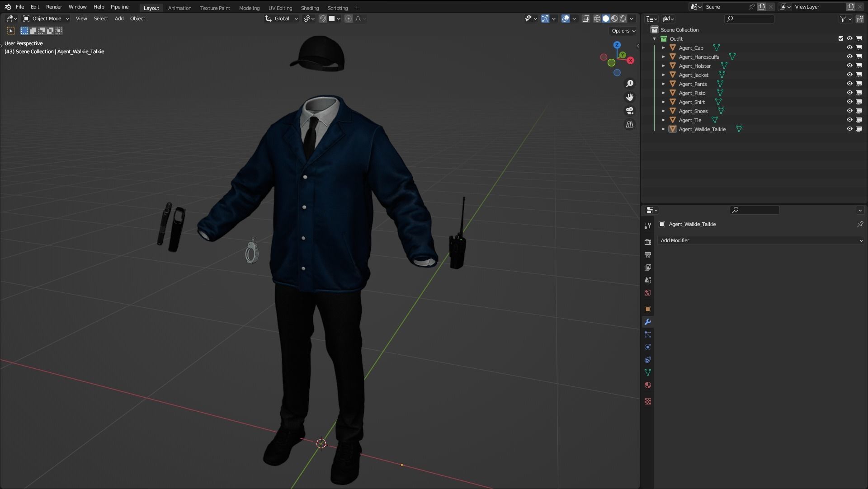This screenshot has width=868, height=489.
Task: Toggle the camera view icon
Action: coord(630,111)
